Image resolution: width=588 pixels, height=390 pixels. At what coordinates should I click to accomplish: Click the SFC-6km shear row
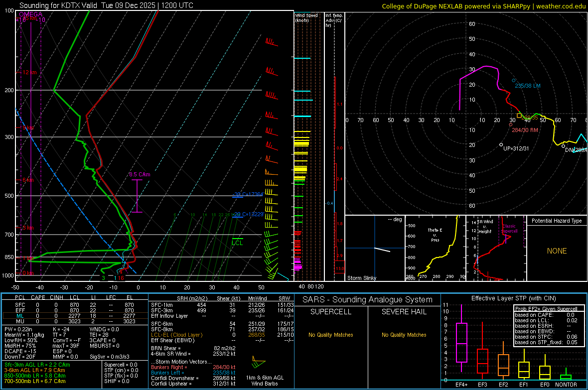pyautogui.click(x=222, y=324)
